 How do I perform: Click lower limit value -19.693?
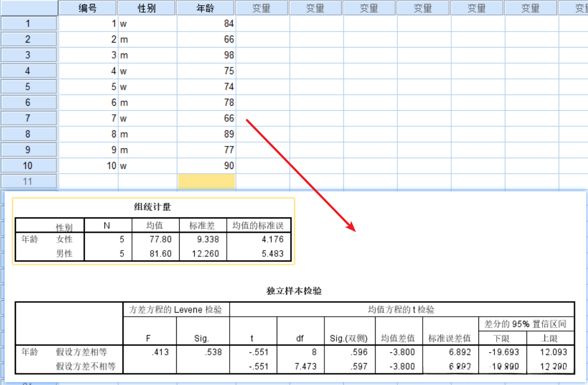pos(504,352)
